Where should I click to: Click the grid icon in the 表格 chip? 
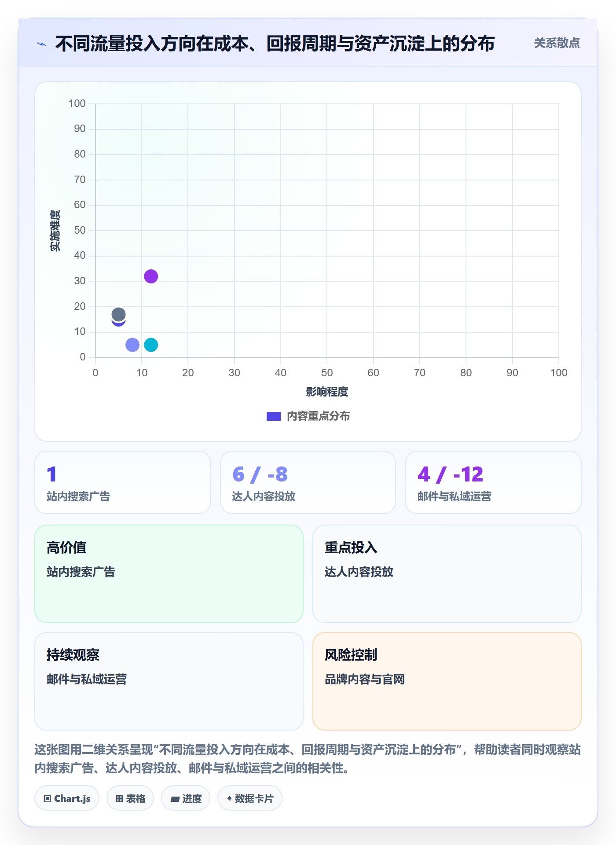pos(119,799)
